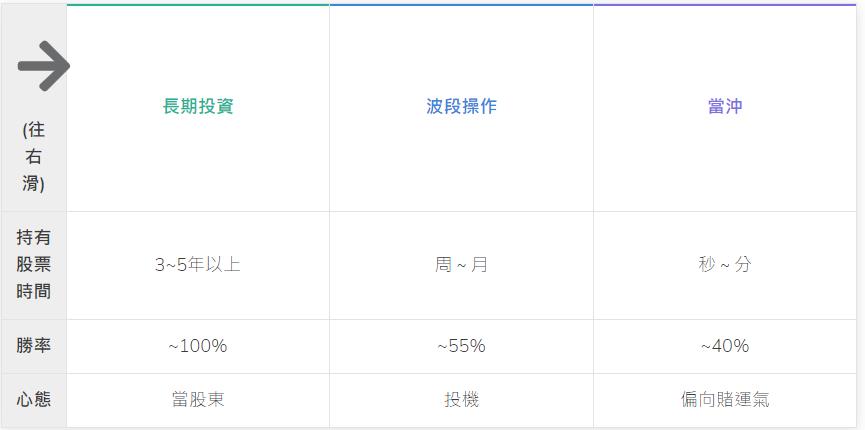Screen dimensions: 865x430
Task: Click the 心態 row label
Action: point(34,400)
